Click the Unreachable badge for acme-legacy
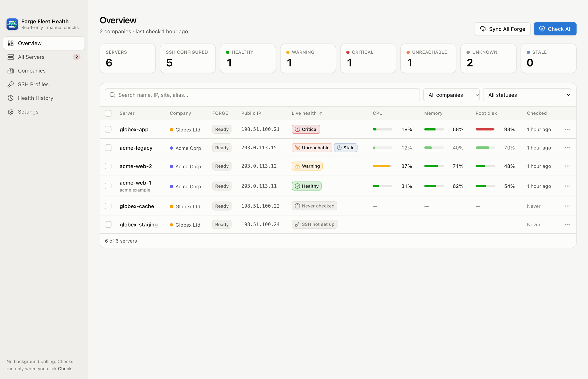588x379 pixels. pos(312,148)
